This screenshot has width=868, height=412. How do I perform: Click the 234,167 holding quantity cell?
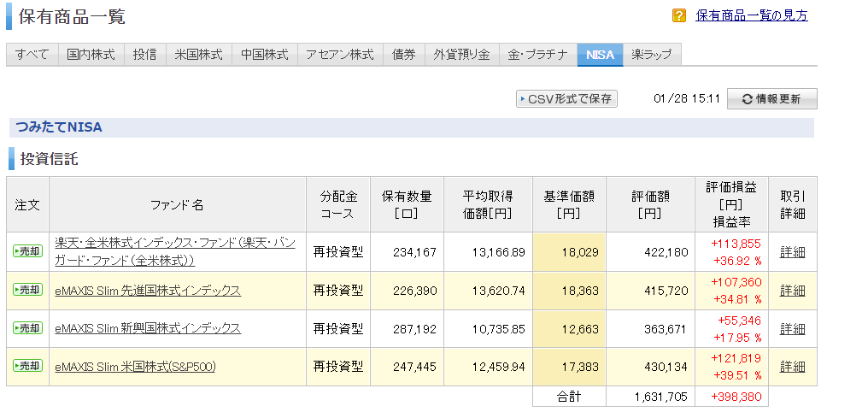407,252
